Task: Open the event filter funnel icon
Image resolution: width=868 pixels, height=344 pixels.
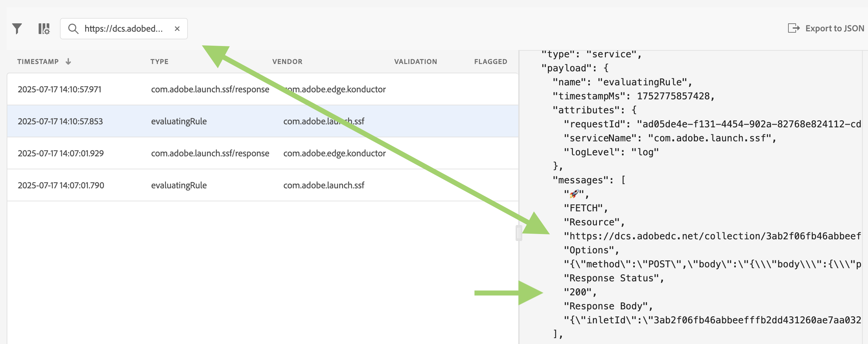Action: pyautogui.click(x=17, y=29)
